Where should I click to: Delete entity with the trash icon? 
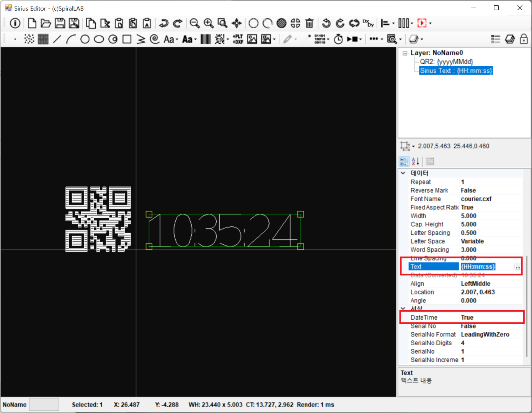tap(310, 23)
